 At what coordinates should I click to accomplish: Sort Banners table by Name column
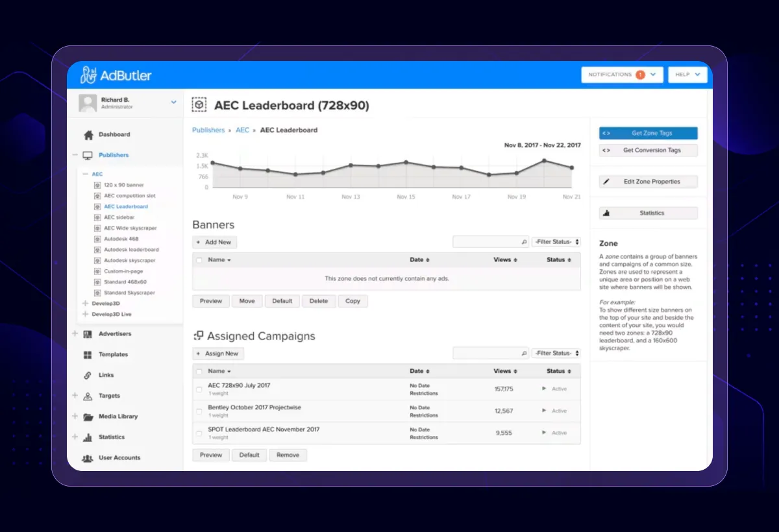tap(219, 260)
